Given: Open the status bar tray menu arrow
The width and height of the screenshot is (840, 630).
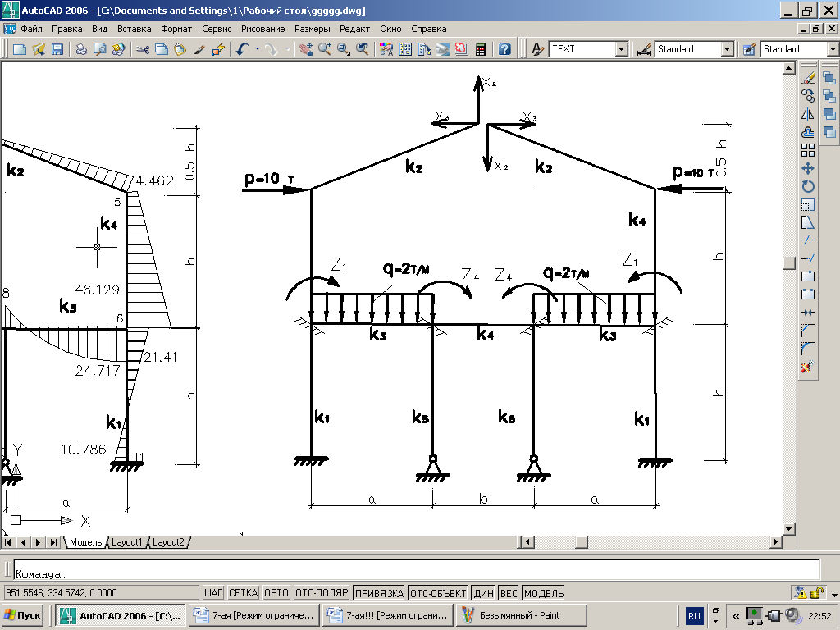Looking at the screenshot, I should pyautogui.click(x=834, y=594).
